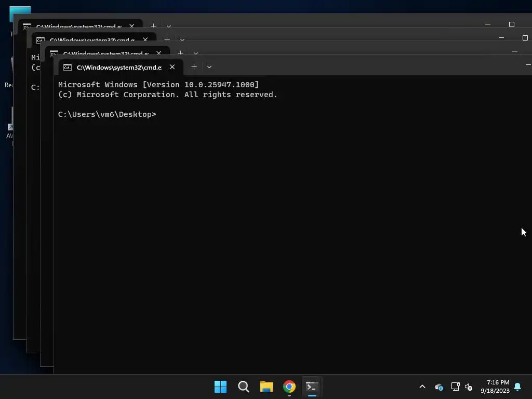Open the clock and date flyout

coord(495,387)
